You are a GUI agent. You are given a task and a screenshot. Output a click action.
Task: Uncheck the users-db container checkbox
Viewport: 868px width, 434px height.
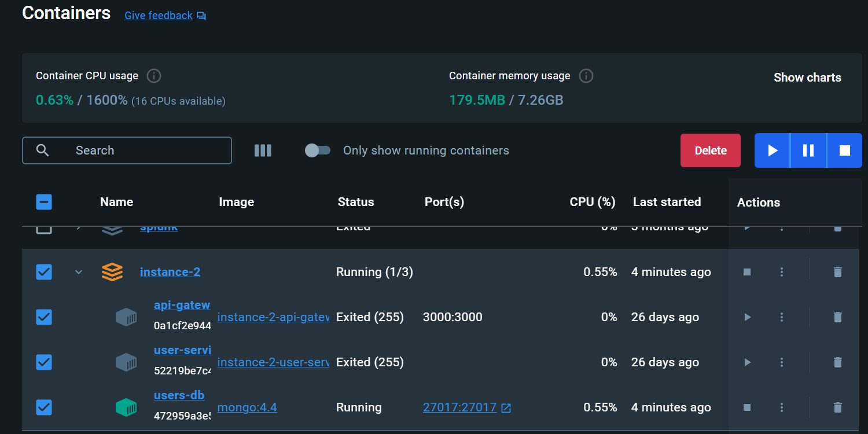coord(44,407)
